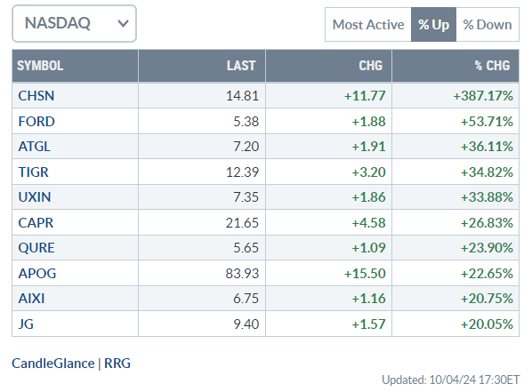Select the percent change +26.83%

click(x=487, y=223)
